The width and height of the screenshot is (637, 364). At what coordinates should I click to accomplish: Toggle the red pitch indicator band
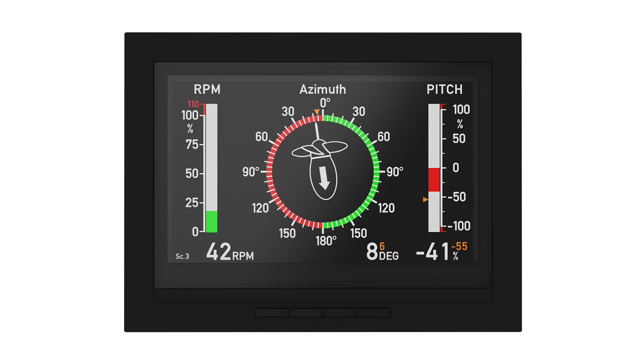(x=434, y=179)
